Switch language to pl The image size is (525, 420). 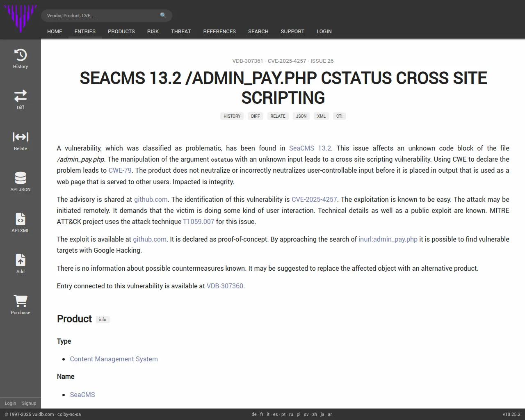point(299,414)
